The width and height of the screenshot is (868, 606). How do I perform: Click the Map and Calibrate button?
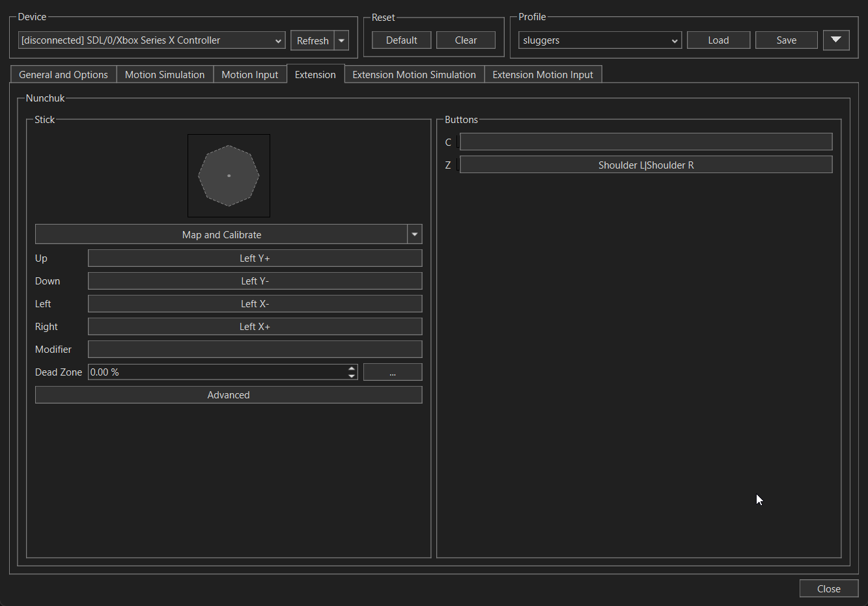click(221, 234)
